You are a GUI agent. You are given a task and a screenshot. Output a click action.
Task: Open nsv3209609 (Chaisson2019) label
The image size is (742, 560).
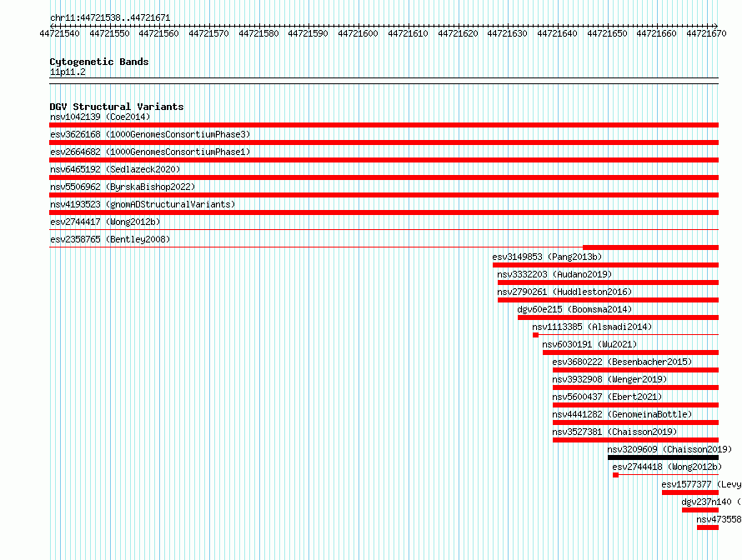pyautogui.click(x=669, y=449)
